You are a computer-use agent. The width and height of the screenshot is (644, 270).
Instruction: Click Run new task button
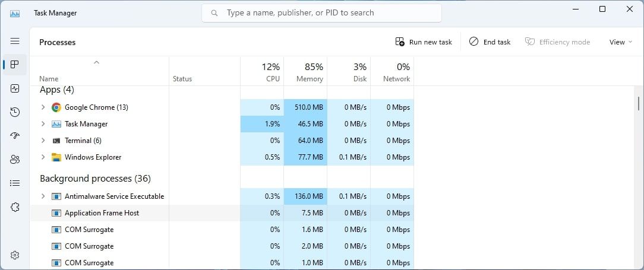(x=424, y=42)
